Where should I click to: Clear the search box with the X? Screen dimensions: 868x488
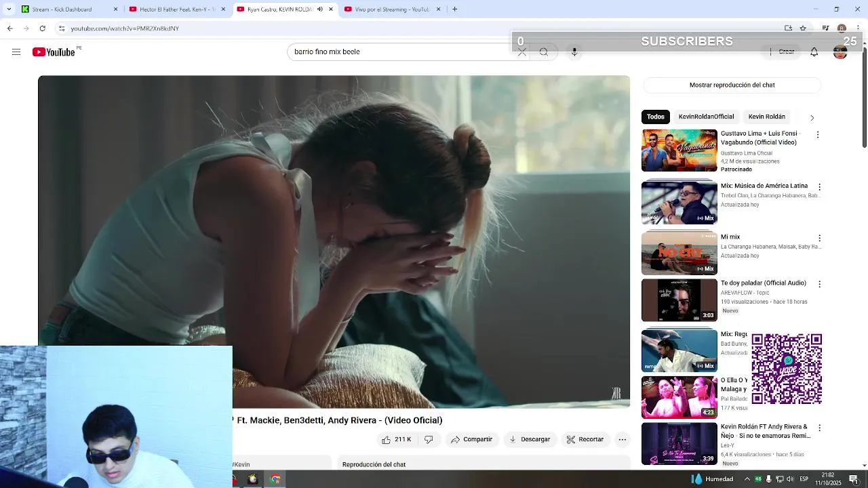tap(521, 52)
